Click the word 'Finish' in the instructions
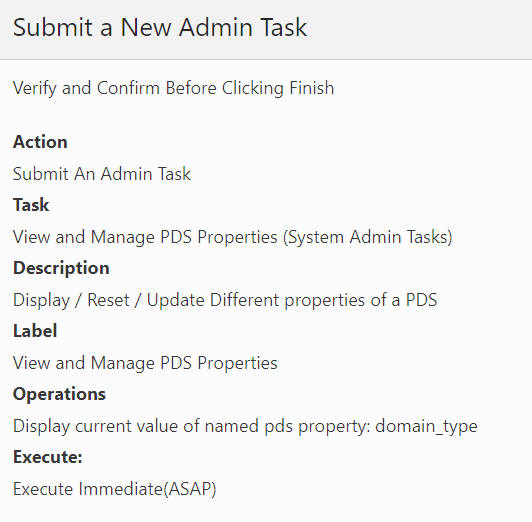 tap(312, 88)
